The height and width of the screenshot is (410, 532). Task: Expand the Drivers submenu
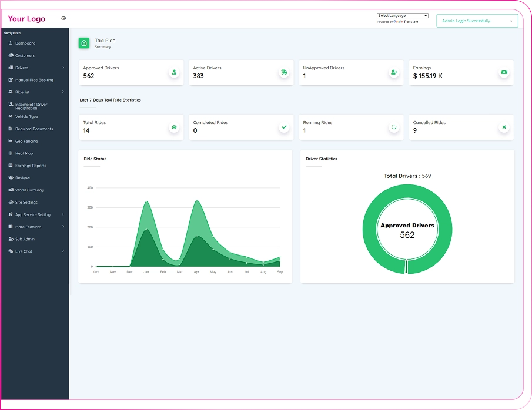click(35, 68)
